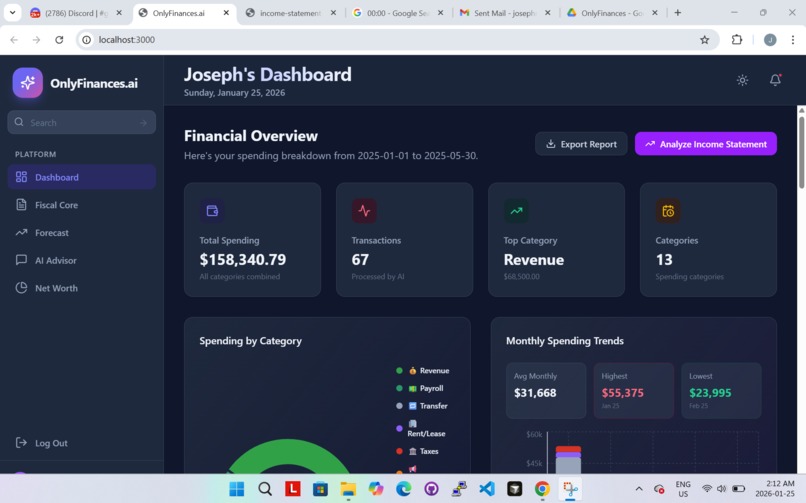Switch to the 00:00 Google Search tab
Screen dimensions: 806x503
[398, 13]
